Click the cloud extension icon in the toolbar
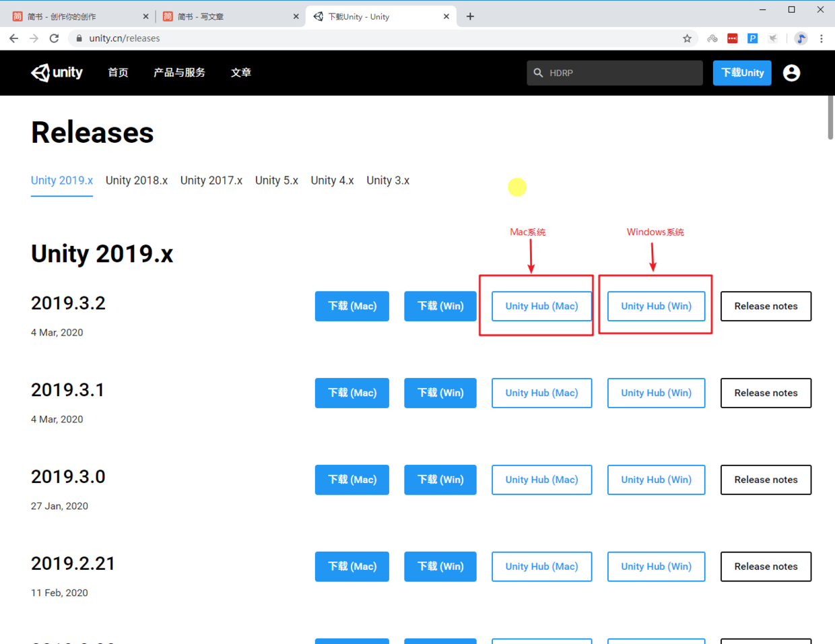This screenshot has height=644, width=835. pyautogui.click(x=712, y=38)
